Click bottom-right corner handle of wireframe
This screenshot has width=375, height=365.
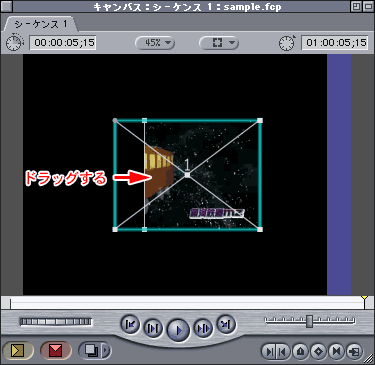[x=260, y=229]
